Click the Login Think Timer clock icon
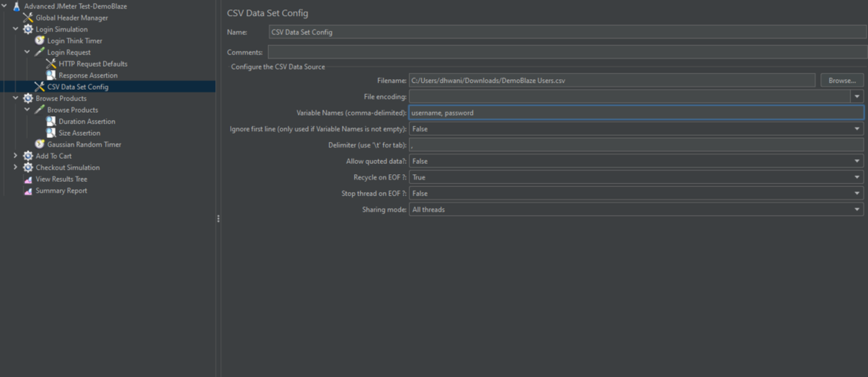Image resolution: width=868 pixels, height=377 pixels. pos(40,40)
